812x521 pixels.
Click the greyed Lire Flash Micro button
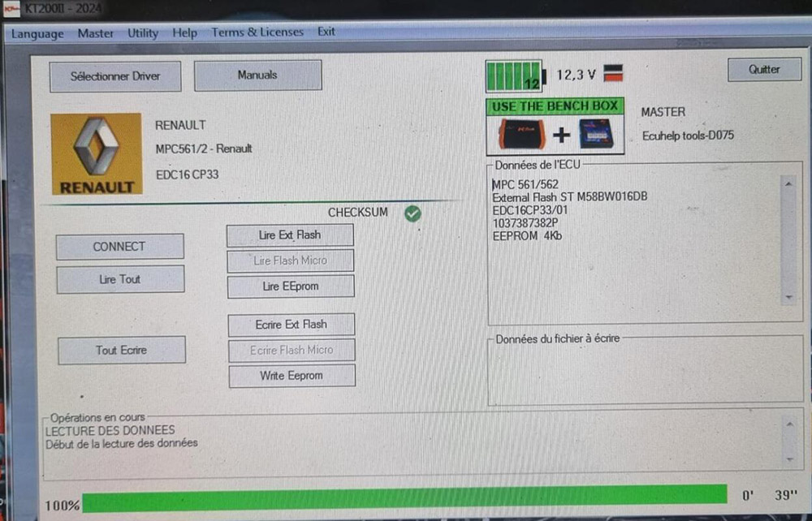pos(291,260)
